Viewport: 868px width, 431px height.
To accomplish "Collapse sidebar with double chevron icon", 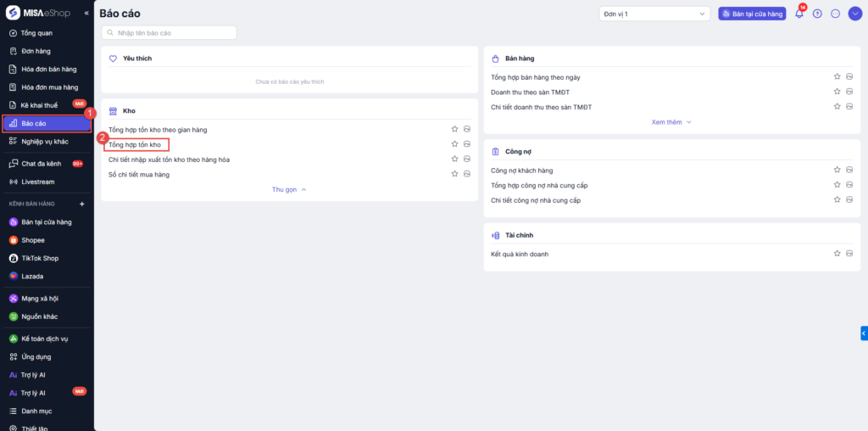I will pyautogui.click(x=86, y=14).
